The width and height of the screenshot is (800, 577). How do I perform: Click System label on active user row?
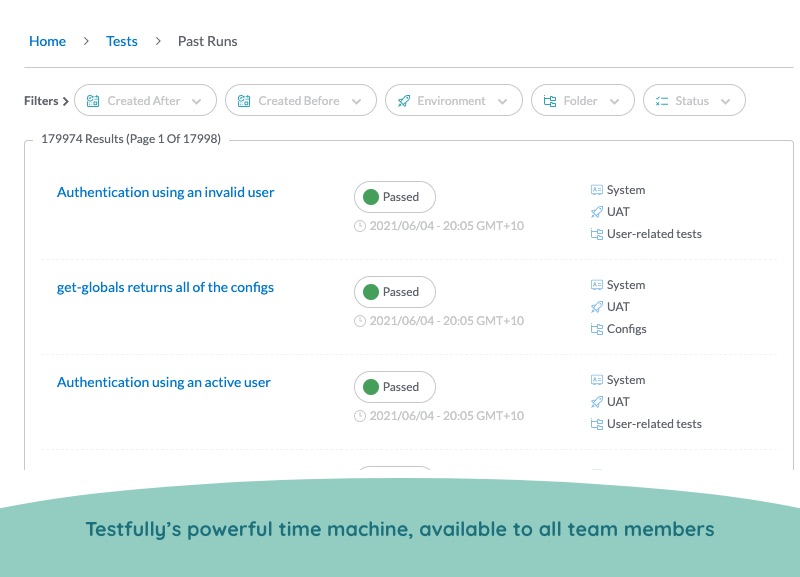point(626,380)
